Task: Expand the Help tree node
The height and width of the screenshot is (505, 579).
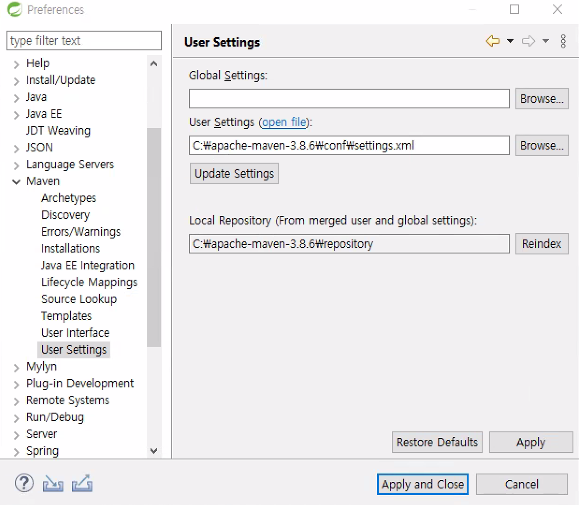Action: point(16,65)
